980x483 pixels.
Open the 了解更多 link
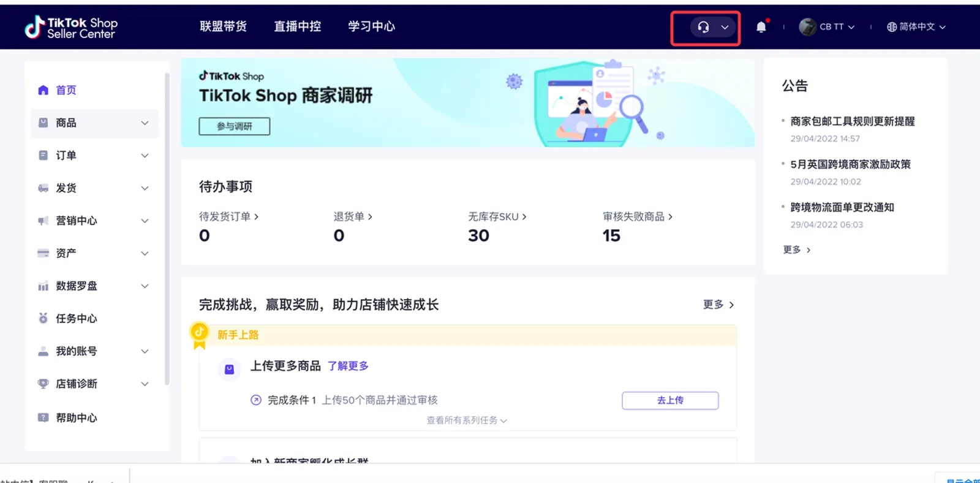click(x=348, y=366)
